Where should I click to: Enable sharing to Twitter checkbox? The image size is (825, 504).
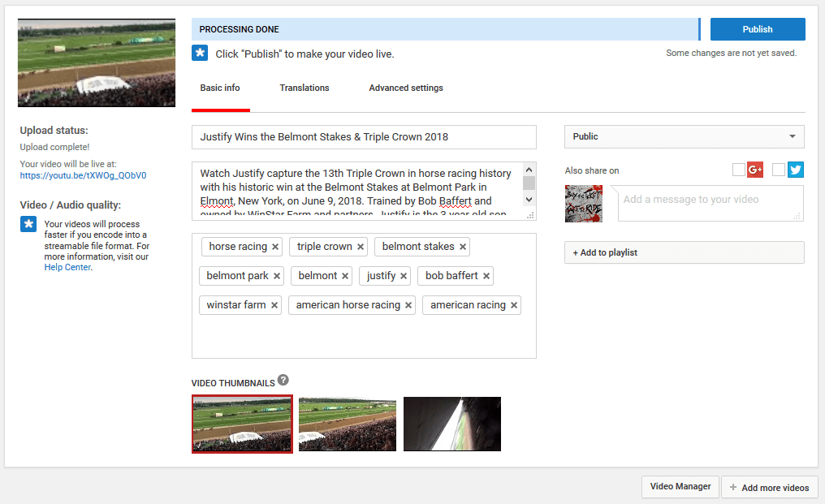(779, 170)
